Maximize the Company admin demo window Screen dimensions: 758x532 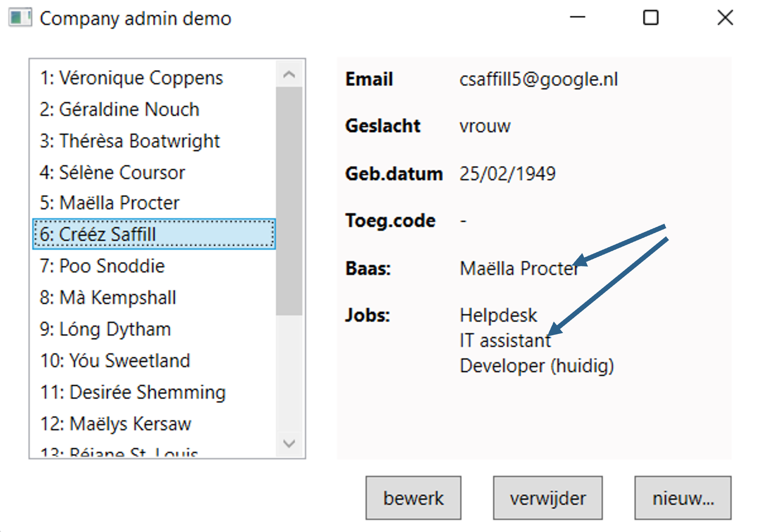tap(650, 18)
